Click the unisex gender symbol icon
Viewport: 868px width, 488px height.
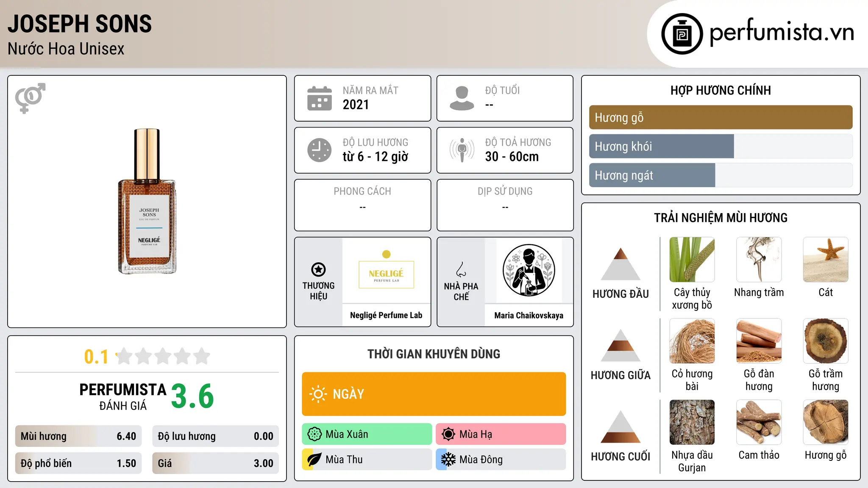pyautogui.click(x=30, y=98)
